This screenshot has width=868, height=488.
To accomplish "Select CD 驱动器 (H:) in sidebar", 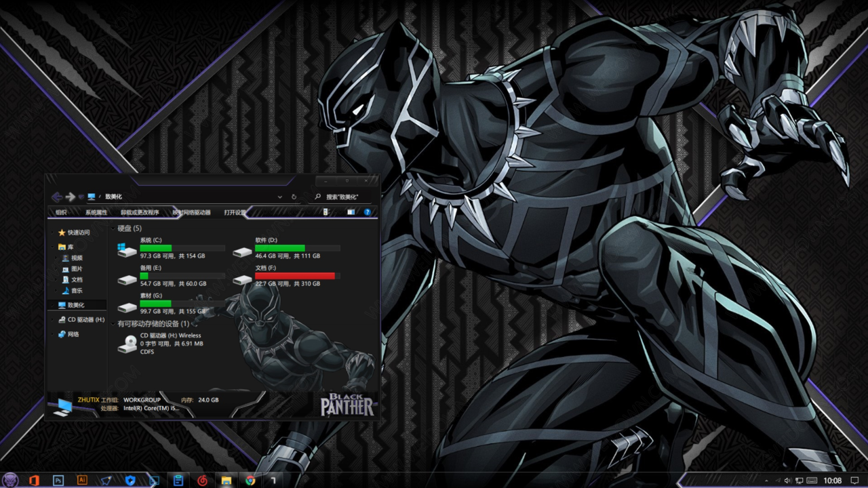I will (x=81, y=319).
